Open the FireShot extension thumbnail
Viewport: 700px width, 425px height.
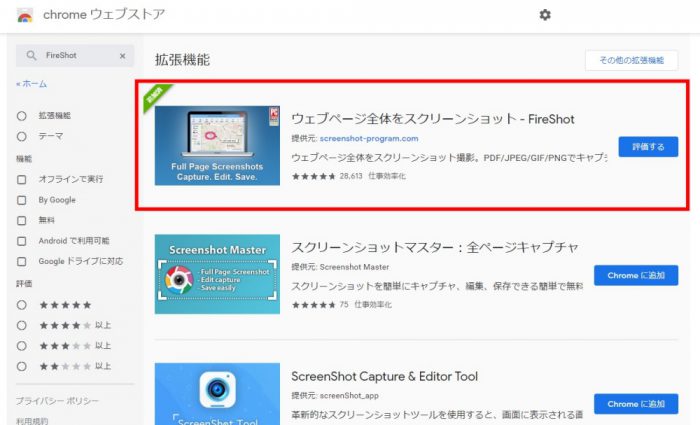[x=217, y=146]
